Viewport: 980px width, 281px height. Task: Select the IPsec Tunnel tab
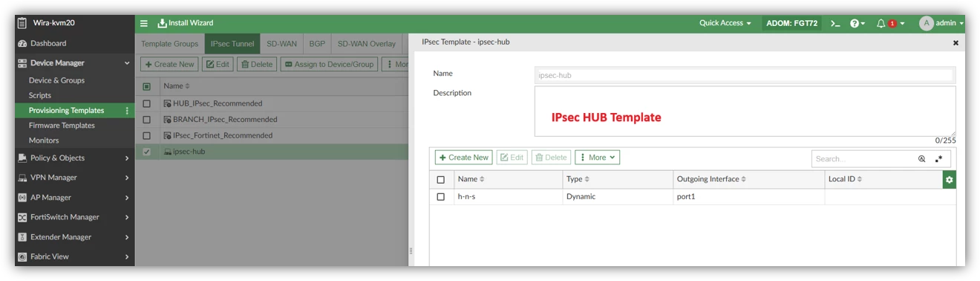232,44
